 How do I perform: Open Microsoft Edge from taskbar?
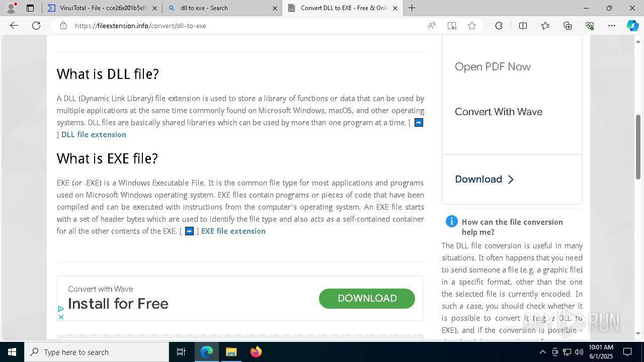click(x=207, y=352)
